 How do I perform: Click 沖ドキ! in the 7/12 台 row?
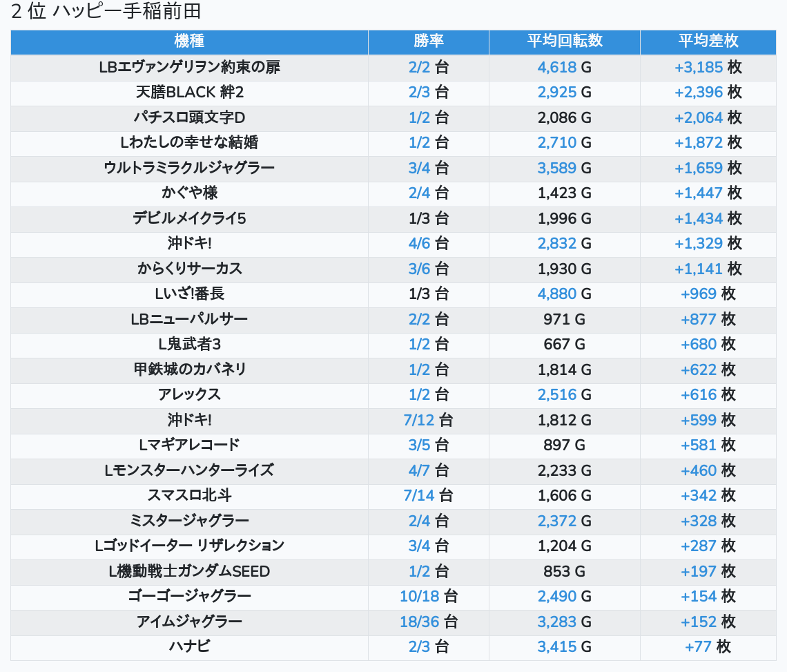[189, 420]
